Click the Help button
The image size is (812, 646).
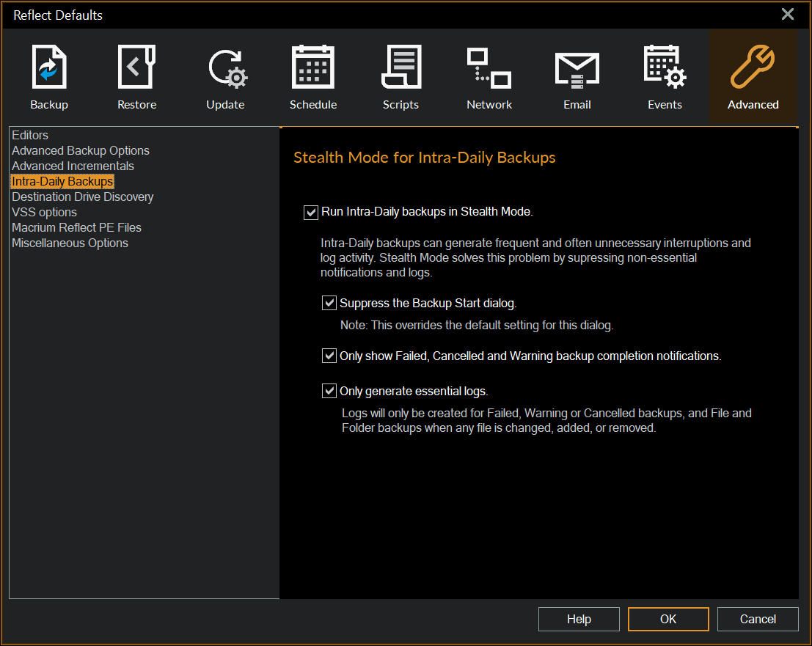click(579, 619)
